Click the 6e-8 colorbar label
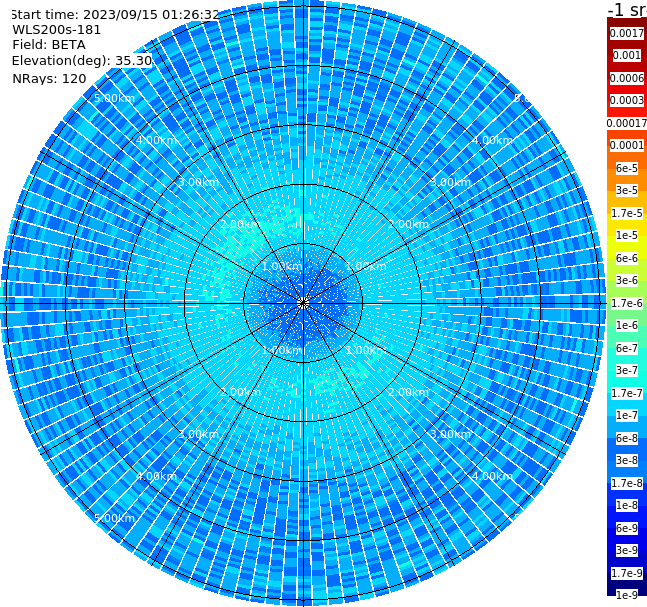Viewport: 647px width, 607px height. 627,438
